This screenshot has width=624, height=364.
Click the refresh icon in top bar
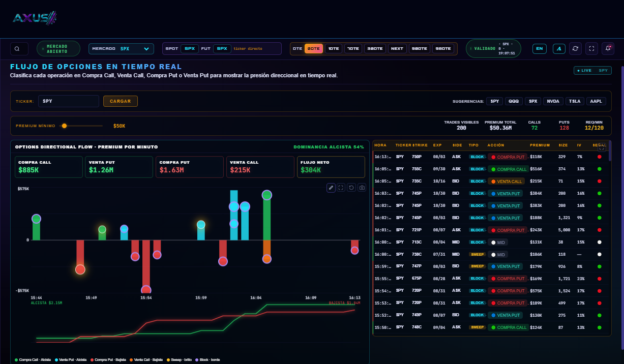(x=575, y=48)
